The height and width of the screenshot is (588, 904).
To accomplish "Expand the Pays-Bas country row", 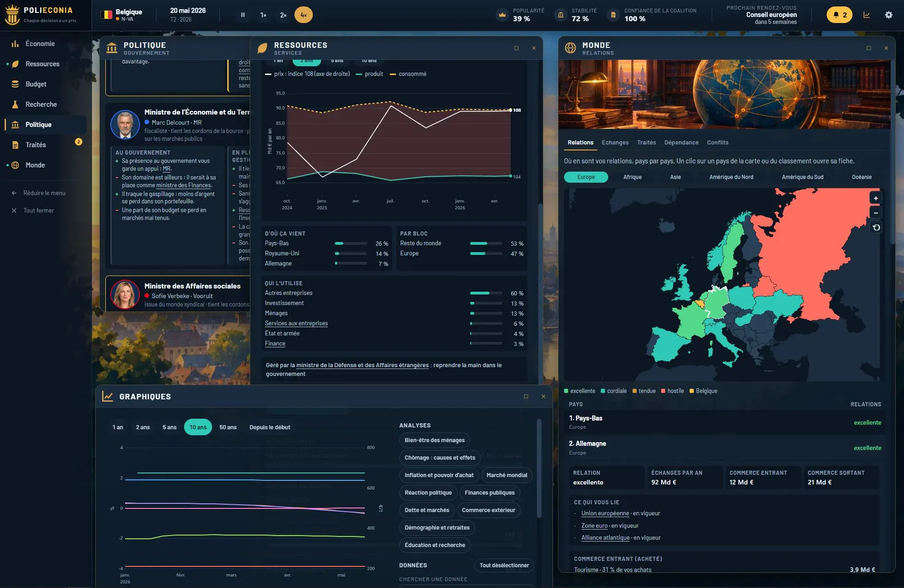I will [x=725, y=422].
